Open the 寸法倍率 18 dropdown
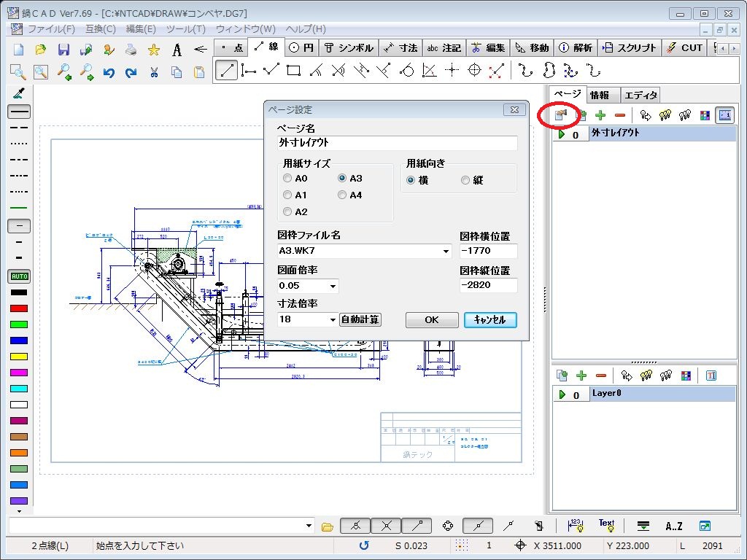This screenshot has height=560, width=747. (x=333, y=319)
